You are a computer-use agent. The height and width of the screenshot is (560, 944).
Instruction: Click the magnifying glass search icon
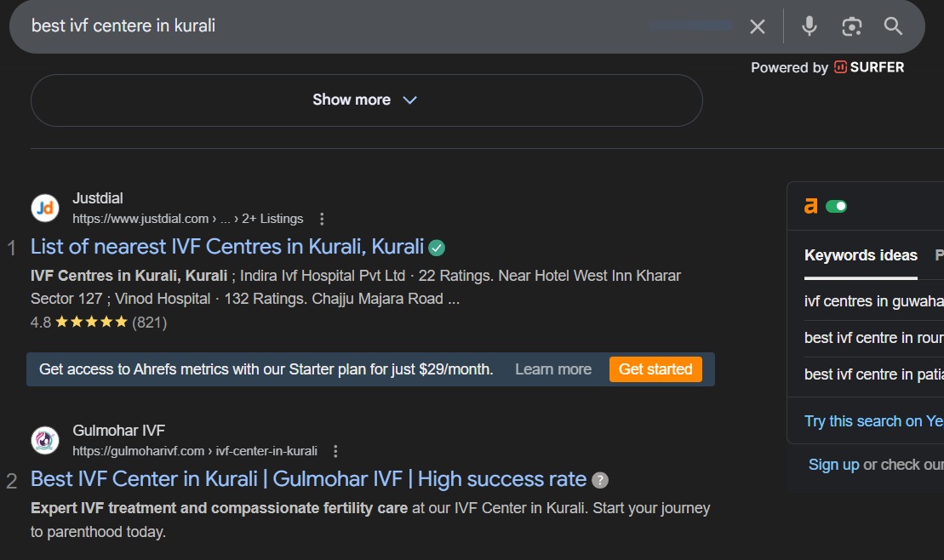(893, 26)
